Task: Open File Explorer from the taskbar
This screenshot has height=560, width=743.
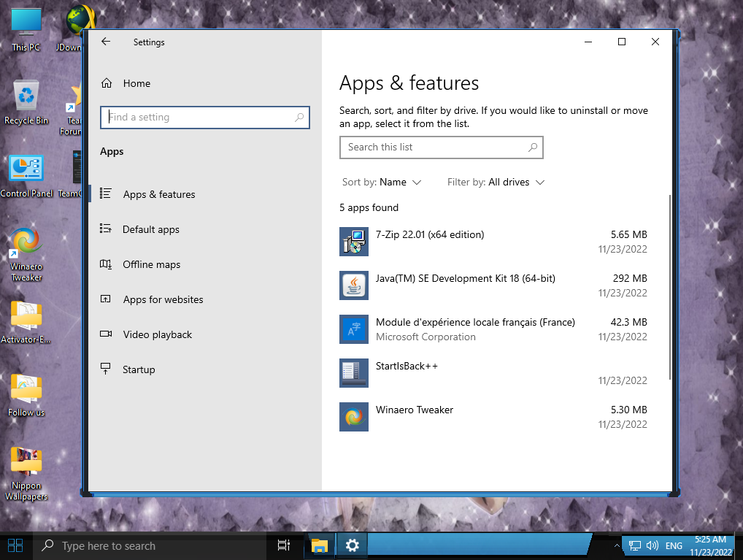Action: click(320, 545)
